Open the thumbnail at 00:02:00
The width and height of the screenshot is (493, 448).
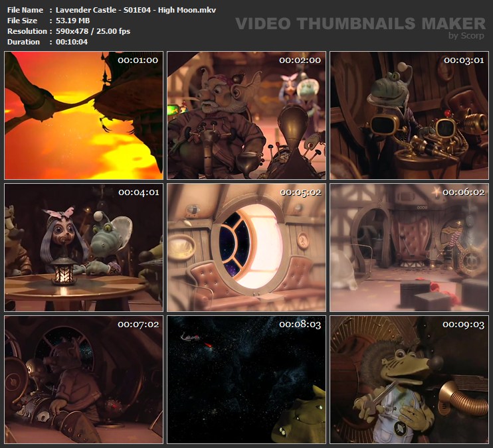[246, 115]
